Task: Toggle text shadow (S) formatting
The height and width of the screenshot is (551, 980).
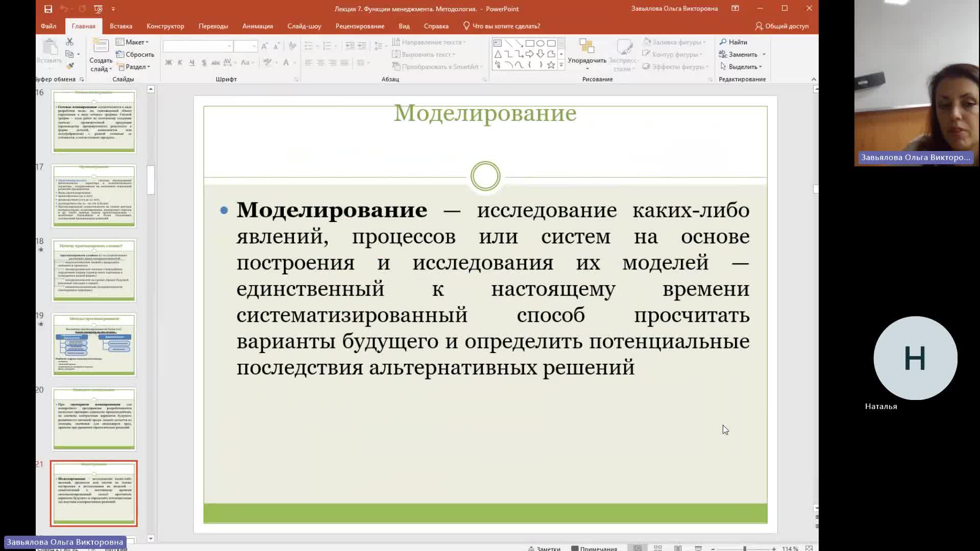Action: click(204, 63)
